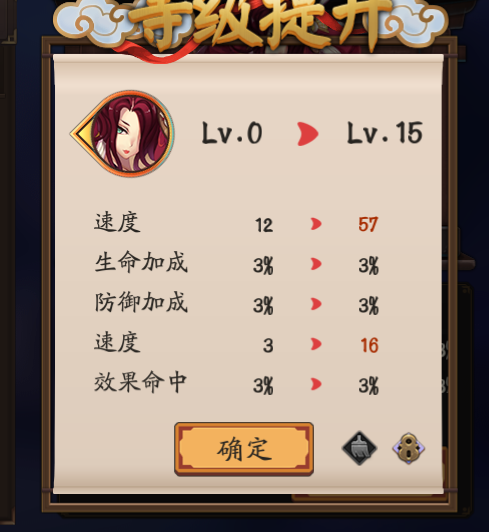Click the arrow in the top 速度 row
The image size is (489, 532).
[316, 224]
